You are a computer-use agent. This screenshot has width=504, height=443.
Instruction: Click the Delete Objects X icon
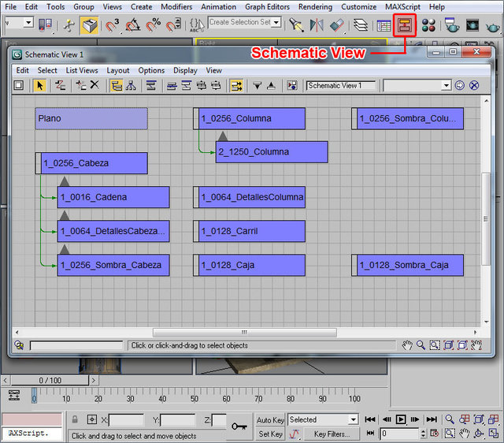click(94, 85)
